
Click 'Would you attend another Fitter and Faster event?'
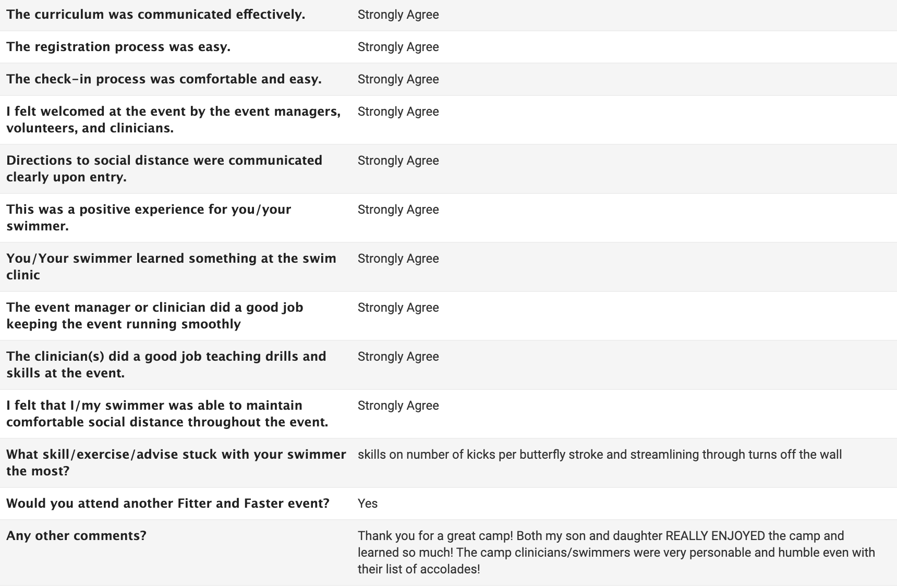point(168,504)
